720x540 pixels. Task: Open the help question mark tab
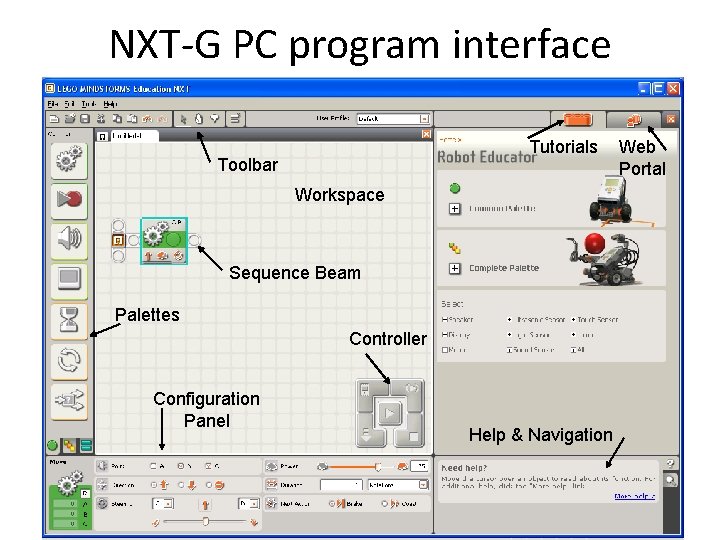tap(670, 463)
